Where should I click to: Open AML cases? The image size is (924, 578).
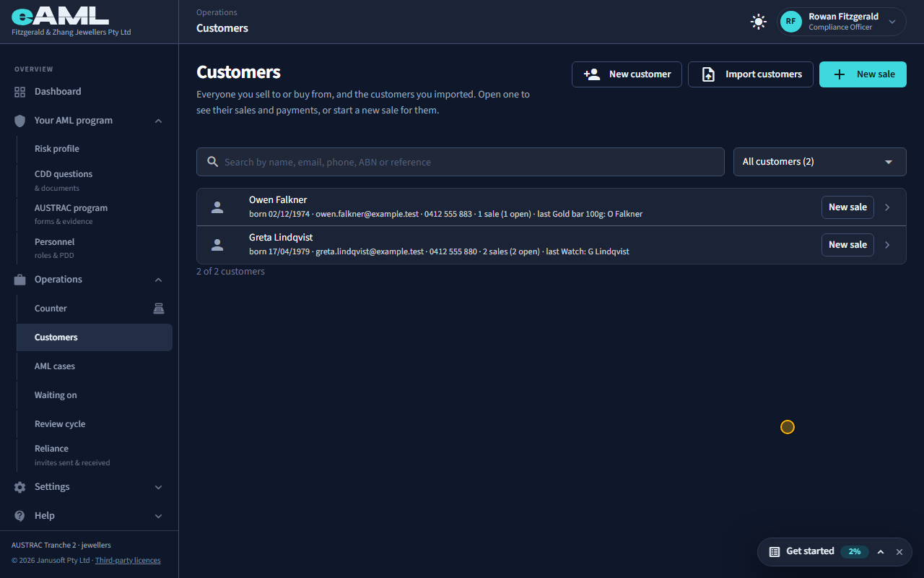[94, 366]
